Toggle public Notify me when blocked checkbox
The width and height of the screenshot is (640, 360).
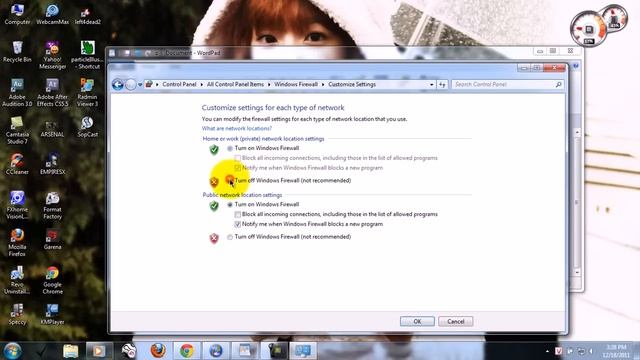pos(238,224)
